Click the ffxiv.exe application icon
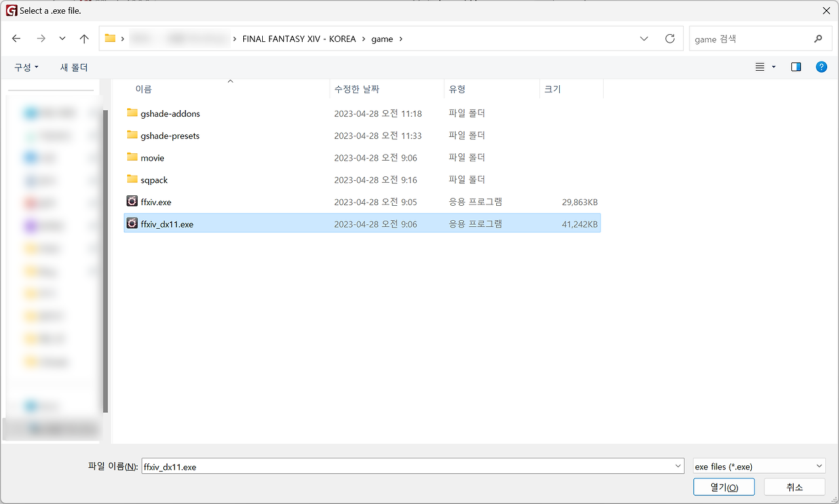Viewport: 839px width, 504px height. (x=131, y=202)
